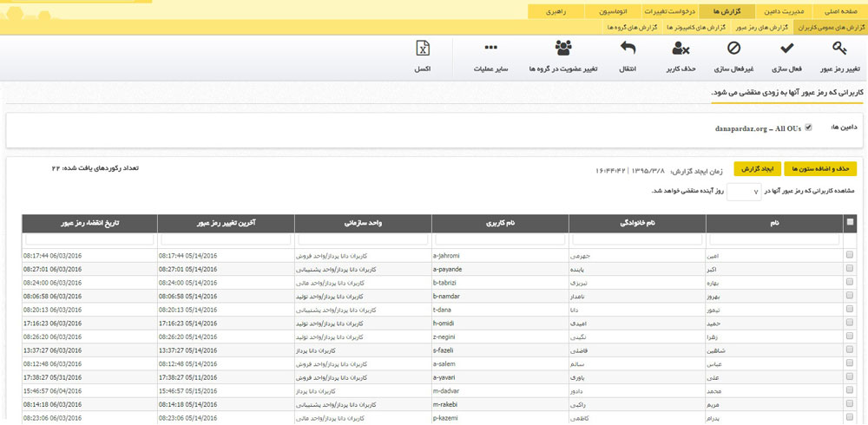
Task: Click Create Report (ایجاد گزارش) button
Action: [757, 169]
